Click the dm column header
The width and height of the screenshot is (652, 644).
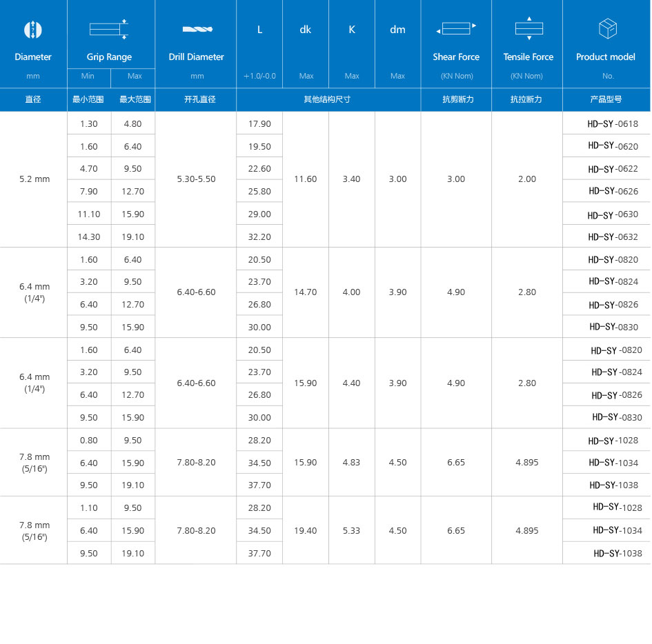(x=397, y=30)
